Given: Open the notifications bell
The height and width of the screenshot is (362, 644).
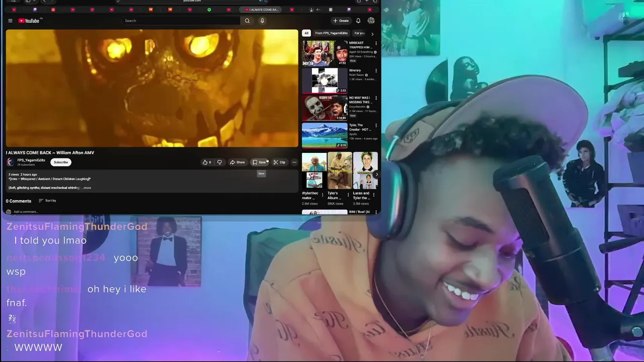Looking at the screenshot, I should [x=358, y=21].
